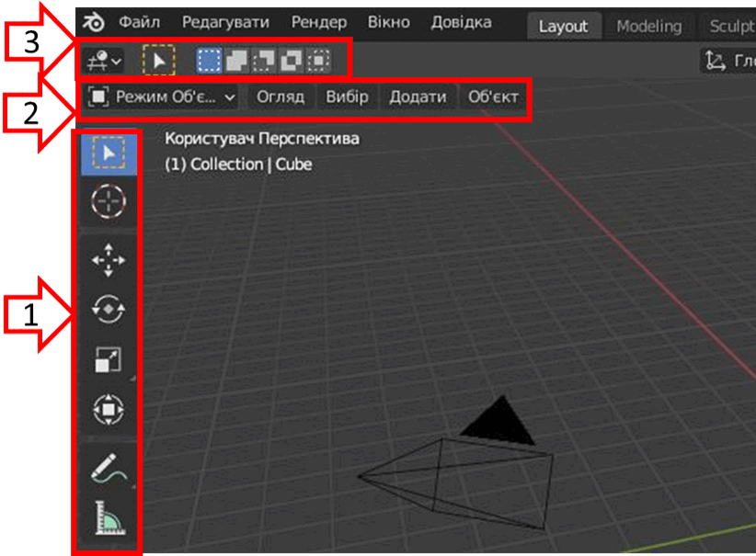Viewport: 756px width, 556px height.
Task: Switch to the Modeling workspace tab
Action: coord(649,27)
